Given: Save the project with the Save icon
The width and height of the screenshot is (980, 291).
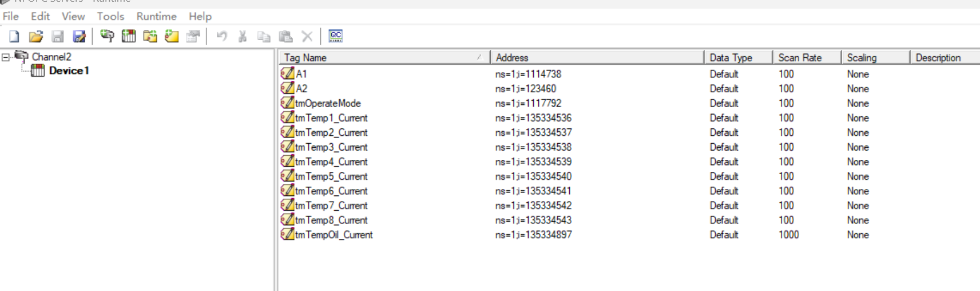Looking at the screenshot, I should click(x=57, y=37).
